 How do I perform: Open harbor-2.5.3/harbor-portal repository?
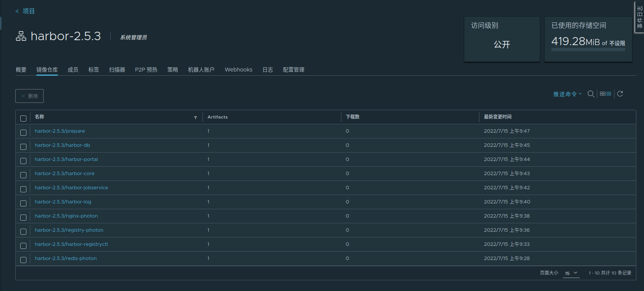(x=66, y=159)
